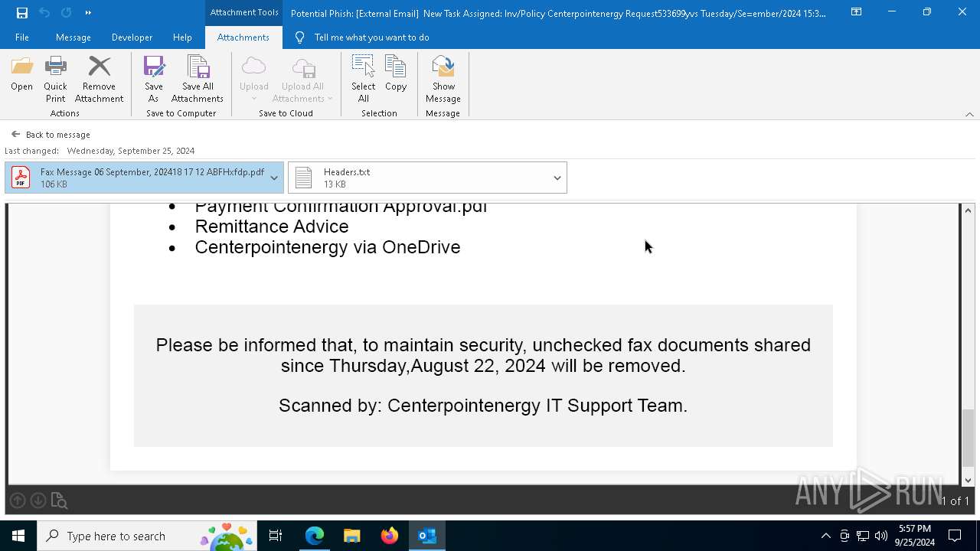
Task: Open the Help tab
Action: (182, 37)
